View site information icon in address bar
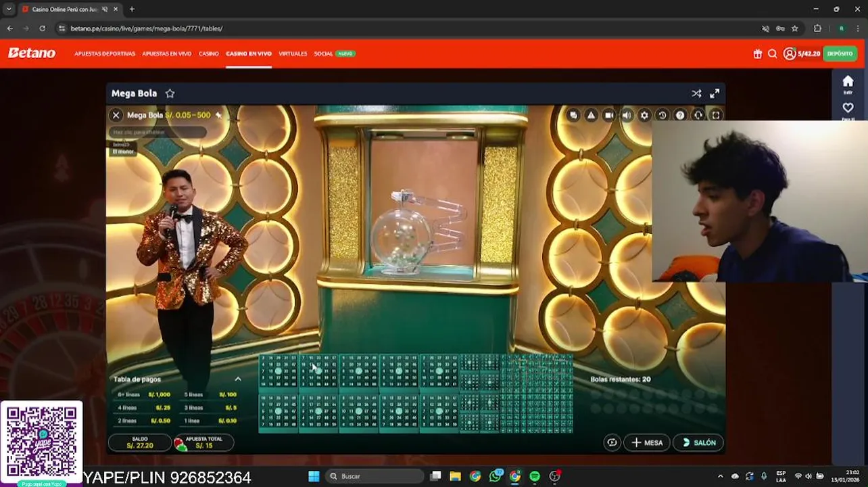868x487 pixels. (62, 28)
